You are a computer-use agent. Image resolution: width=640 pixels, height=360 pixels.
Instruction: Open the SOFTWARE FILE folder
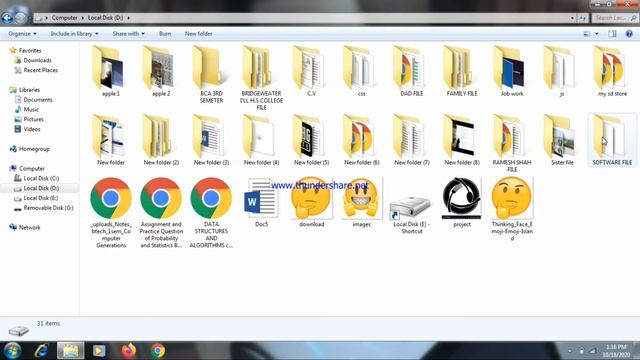coord(612,140)
